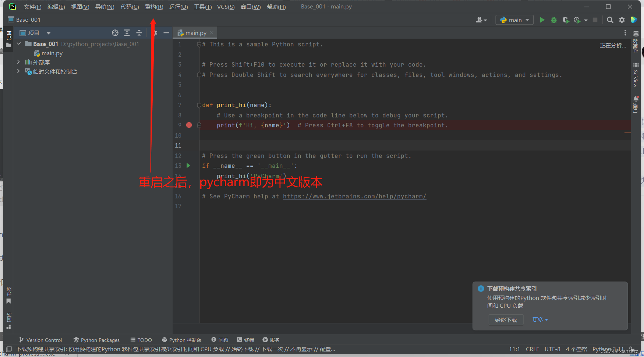644x357 pixels.
Task: Toggle the fold marker on line 9
Action: click(x=199, y=125)
